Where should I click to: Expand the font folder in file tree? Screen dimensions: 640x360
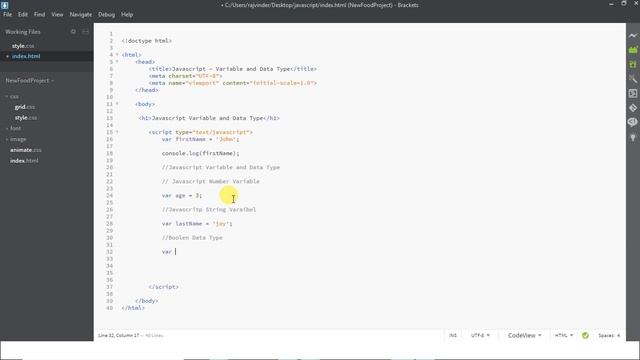[13, 128]
